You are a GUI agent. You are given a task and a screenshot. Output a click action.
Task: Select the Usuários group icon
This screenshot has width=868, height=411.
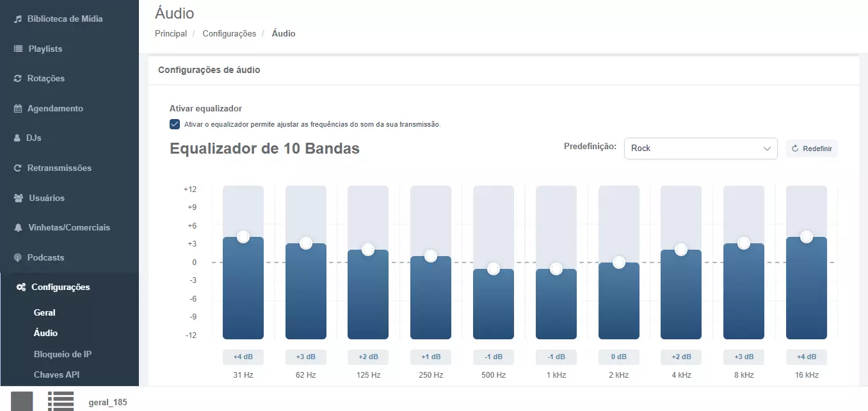[17, 197]
